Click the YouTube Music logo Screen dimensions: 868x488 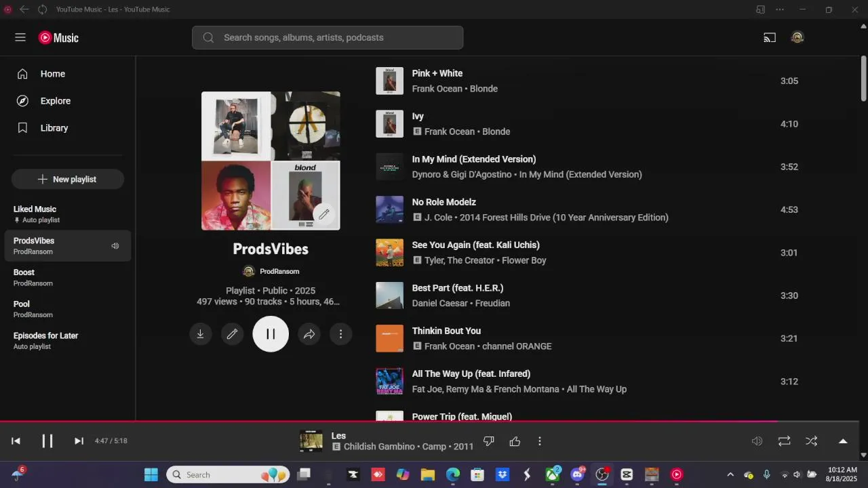tap(59, 38)
